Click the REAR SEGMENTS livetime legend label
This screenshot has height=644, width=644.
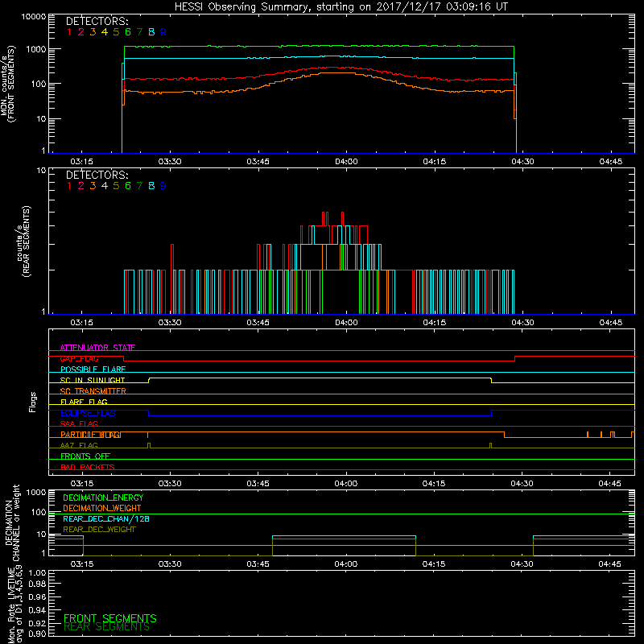(106, 627)
